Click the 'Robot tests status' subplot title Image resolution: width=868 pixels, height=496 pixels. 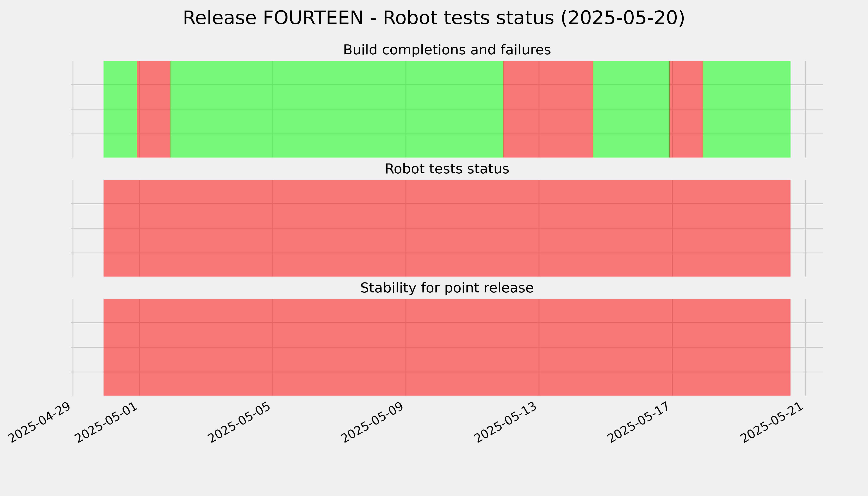(x=447, y=169)
